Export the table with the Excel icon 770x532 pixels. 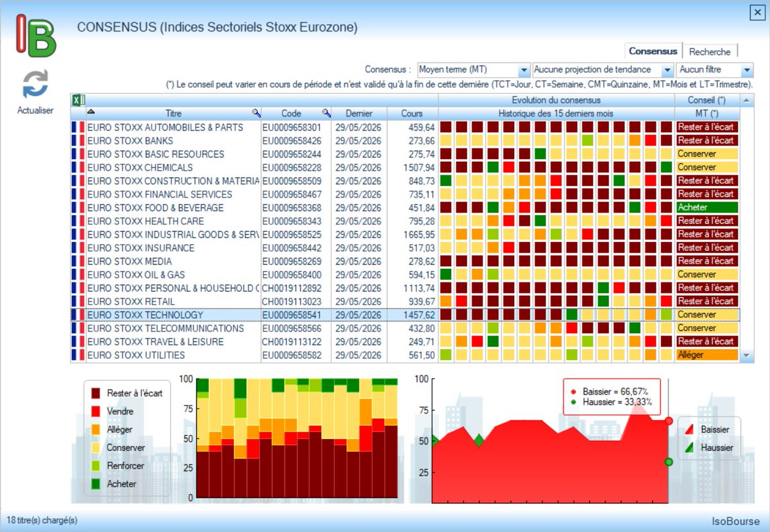[78, 100]
